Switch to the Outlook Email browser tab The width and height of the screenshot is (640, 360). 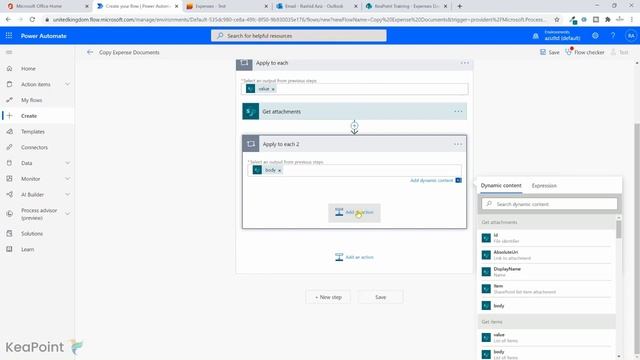click(316, 6)
